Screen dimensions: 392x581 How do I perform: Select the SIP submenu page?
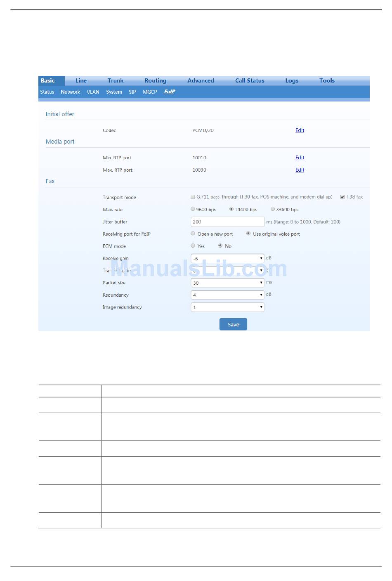tap(132, 92)
